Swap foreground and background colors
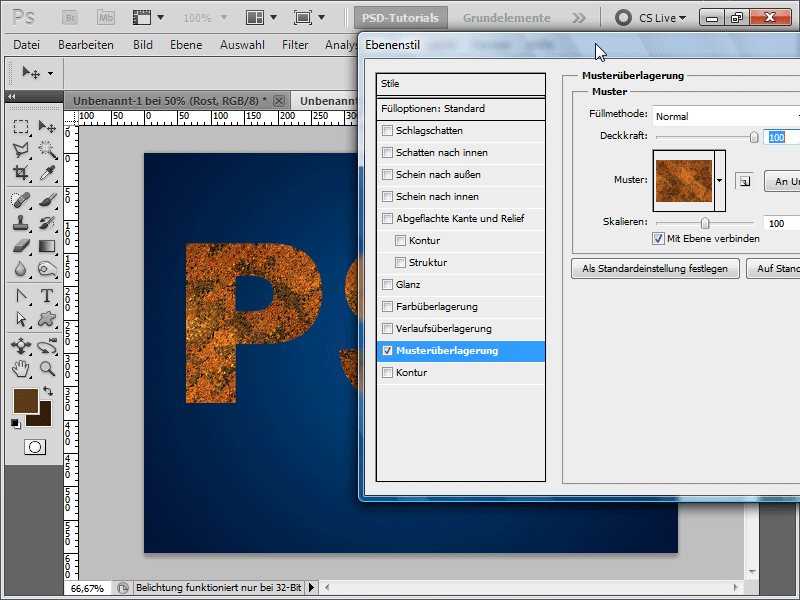Viewport: 800px width, 600px height. coord(48,391)
